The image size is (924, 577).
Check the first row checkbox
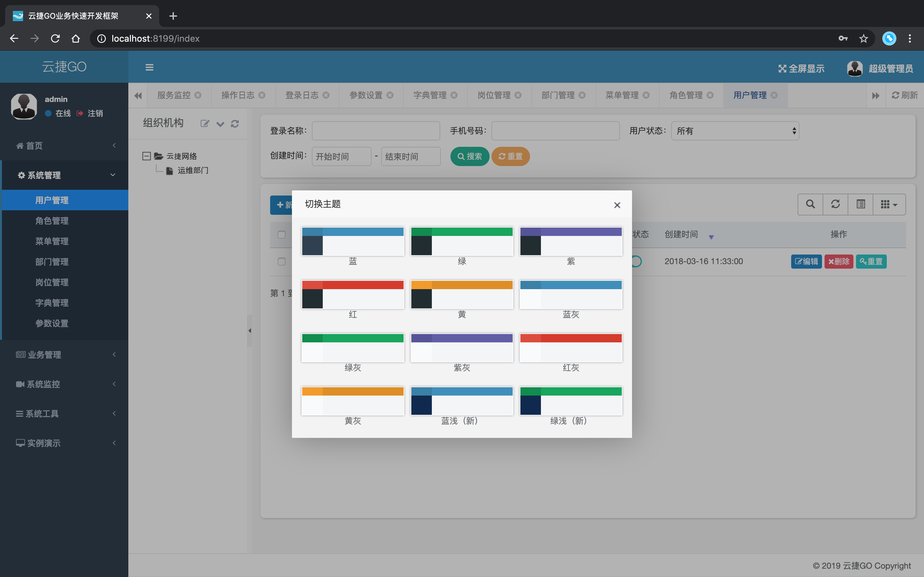point(281,261)
